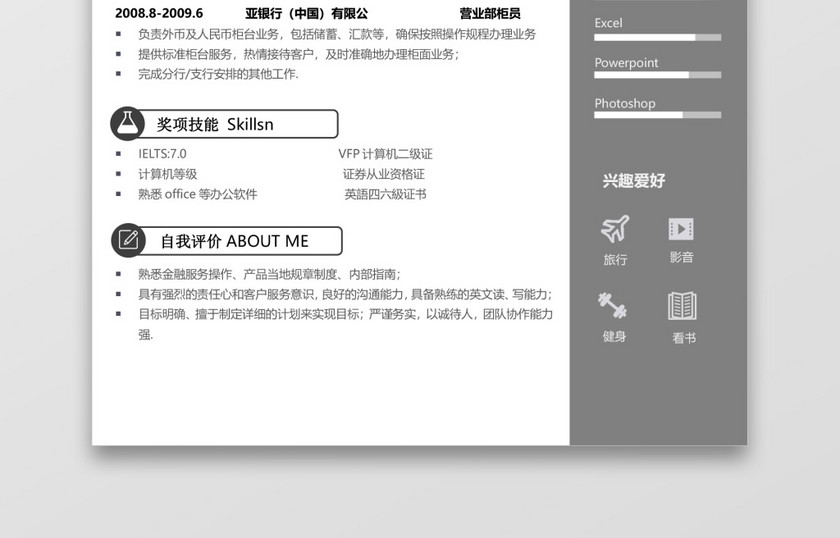Click the 影音 hobby label

[681, 257]
